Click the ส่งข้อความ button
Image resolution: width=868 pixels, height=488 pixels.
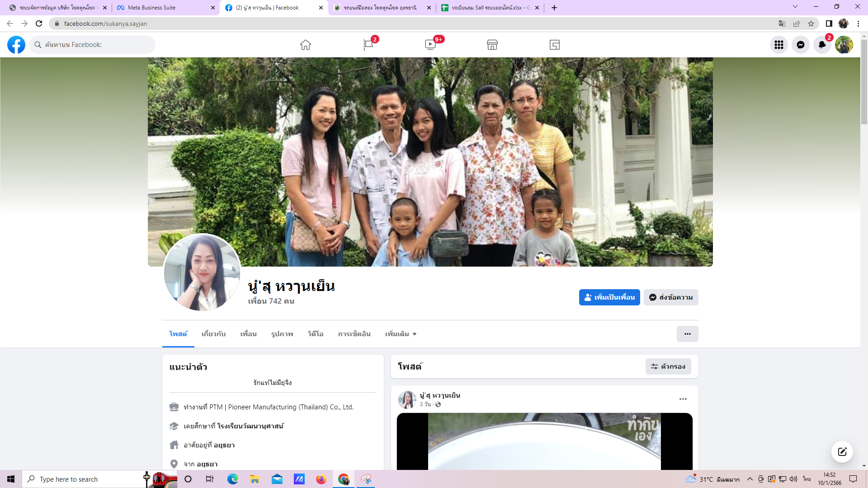670,297
